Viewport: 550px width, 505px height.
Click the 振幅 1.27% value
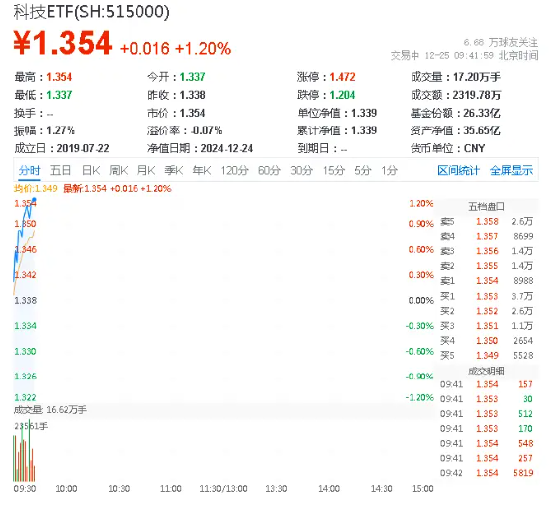pyautogui.click(x=60, y=130)
